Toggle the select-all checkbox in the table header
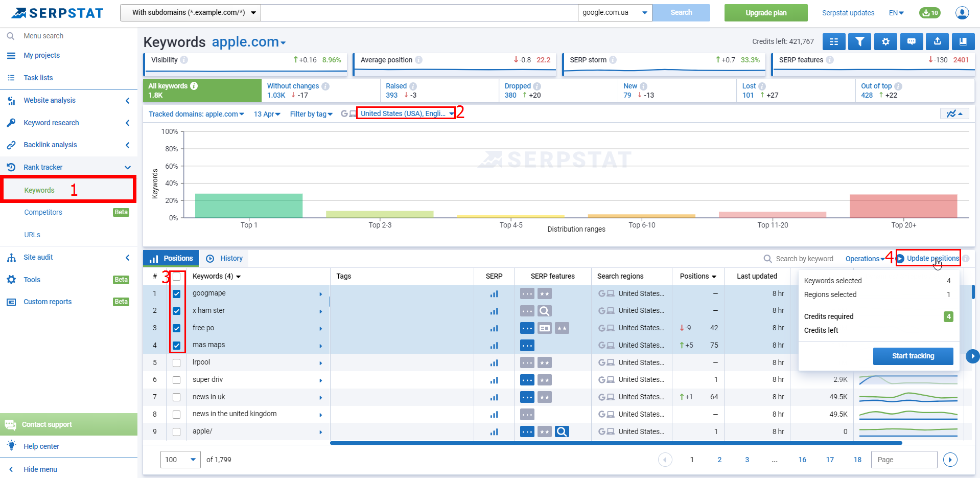980x478 pixels. [x=177, y=276]
